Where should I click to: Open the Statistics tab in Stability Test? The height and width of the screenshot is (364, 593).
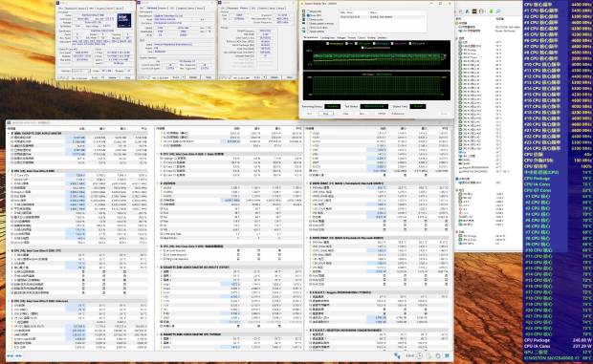(383, 37)
